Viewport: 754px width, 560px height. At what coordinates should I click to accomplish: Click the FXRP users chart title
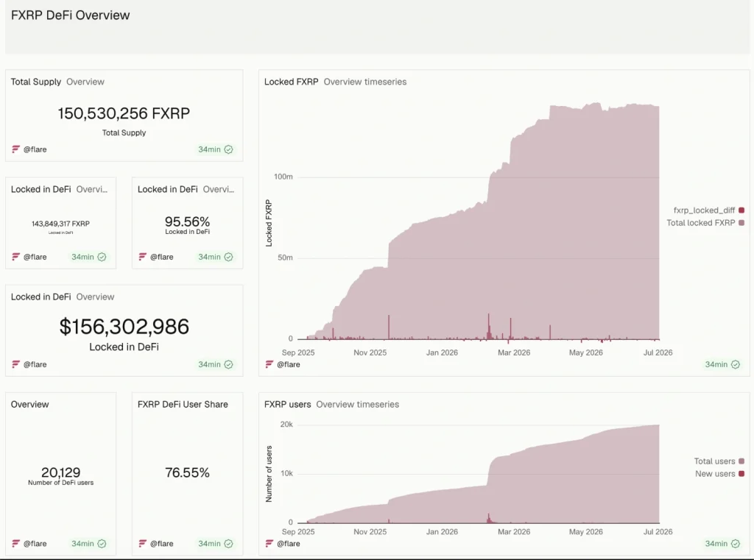pyautogui.click(x=288, y=404)
